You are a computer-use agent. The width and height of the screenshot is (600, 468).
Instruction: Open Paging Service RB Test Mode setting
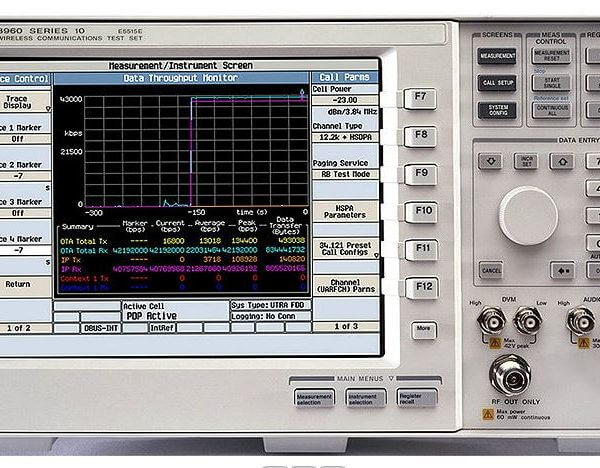[x=345, y=174]
